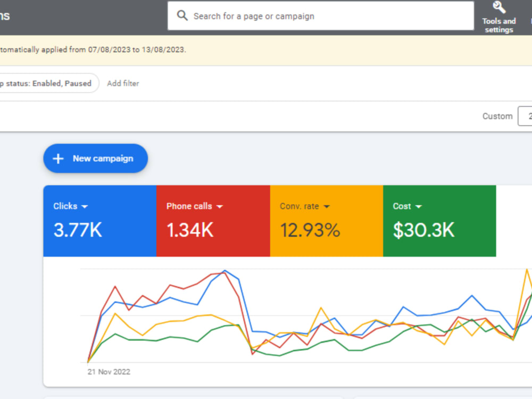Image resolution: width=532 pixels, height=399 pixels.
Task: Click the magnifier icon in search bar
Action: 182,15
